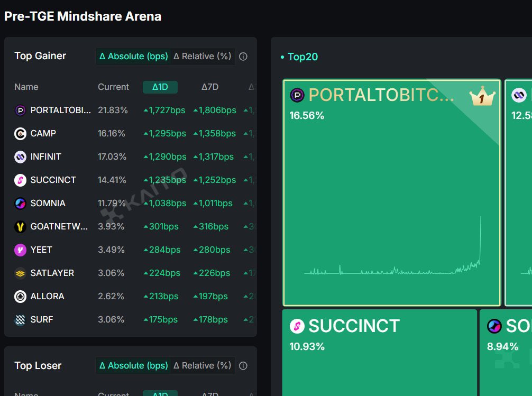Click the PORTALTOBI project icon in Top Gainer
Viewport: 532px width, 396px height.
tap(20, 110)
